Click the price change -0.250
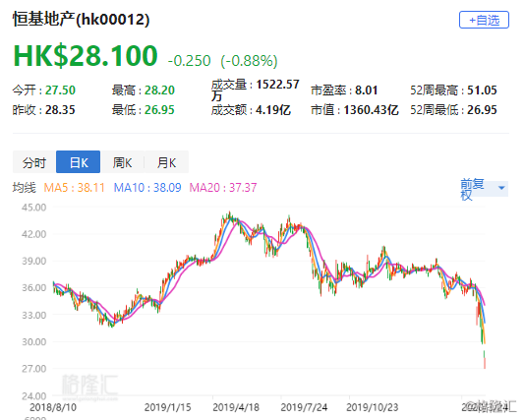This screenshot has width=524, height=420. point(189,61)
